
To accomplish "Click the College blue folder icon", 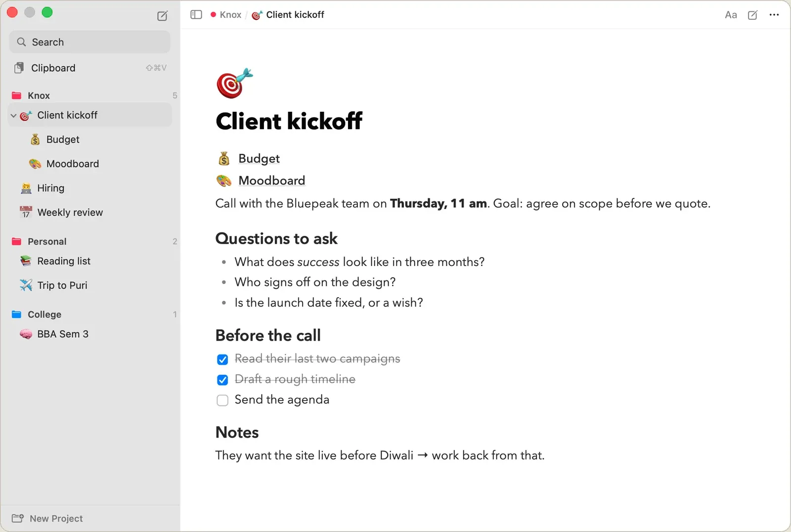I will click(x=16, y=314).
